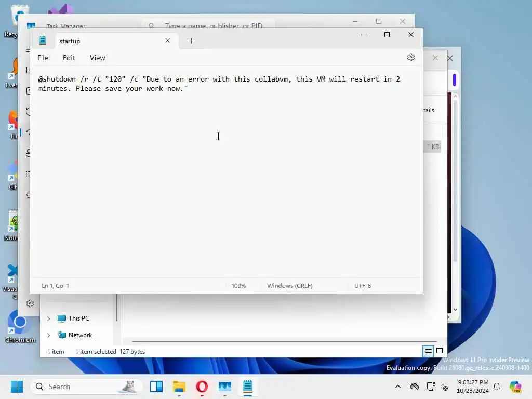532x399 pixels.
Task: Show hidden tray icons
Action: coord(398,387)
